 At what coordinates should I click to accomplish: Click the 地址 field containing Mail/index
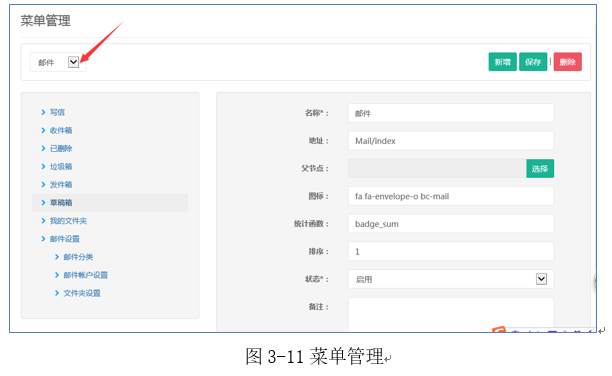pyautogui.click(x=451, y=141)
